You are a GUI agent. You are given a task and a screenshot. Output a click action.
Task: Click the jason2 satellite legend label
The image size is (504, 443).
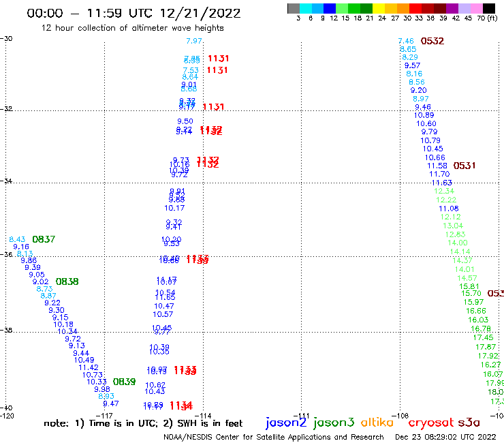click(x=286, y=423)
